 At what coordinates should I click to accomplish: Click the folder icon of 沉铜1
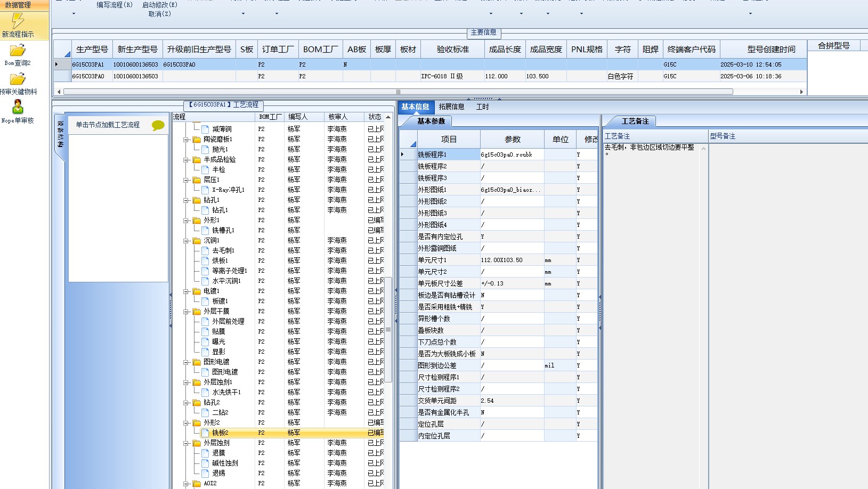(x=197, y=241)
